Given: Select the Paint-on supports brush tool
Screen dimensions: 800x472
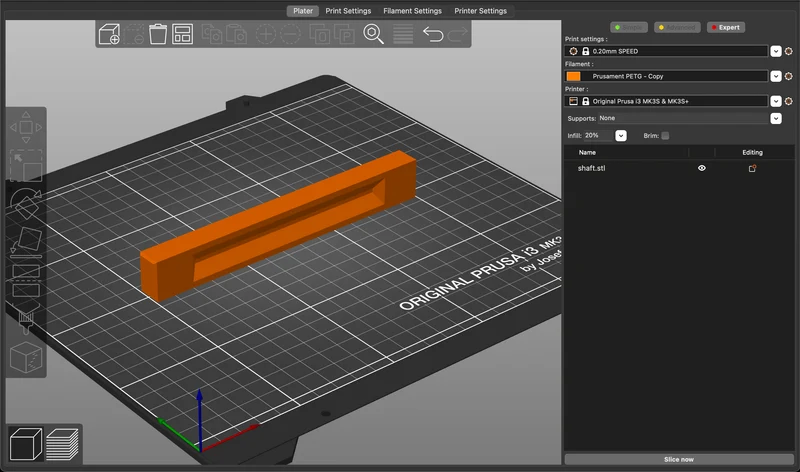Looking at the screenshot, I should click(26, 319).
